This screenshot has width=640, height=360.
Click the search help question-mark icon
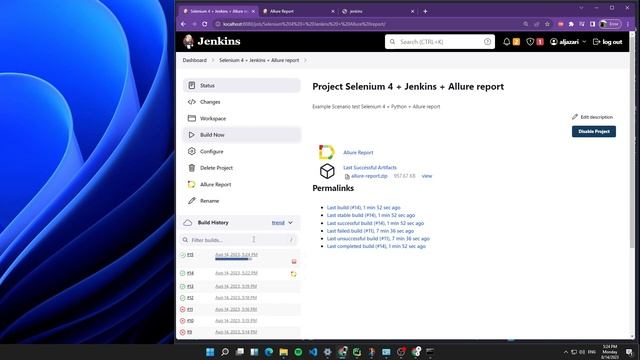[x=487, y=42]
